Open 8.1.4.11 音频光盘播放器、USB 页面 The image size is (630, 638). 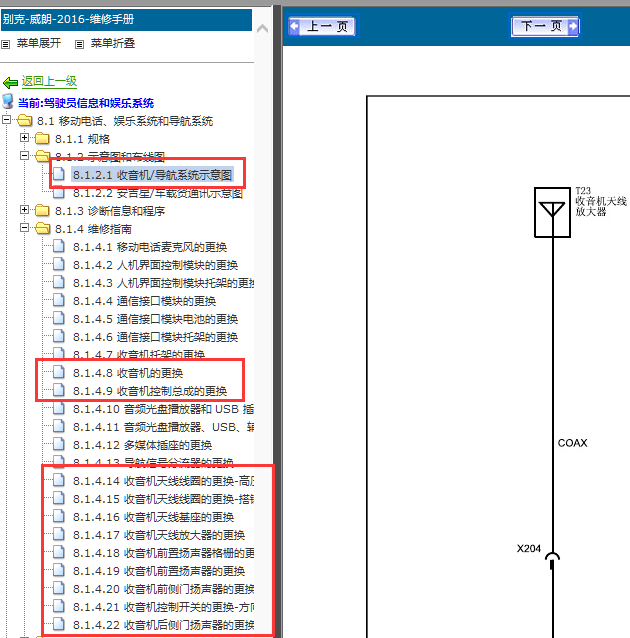[163, 427]
